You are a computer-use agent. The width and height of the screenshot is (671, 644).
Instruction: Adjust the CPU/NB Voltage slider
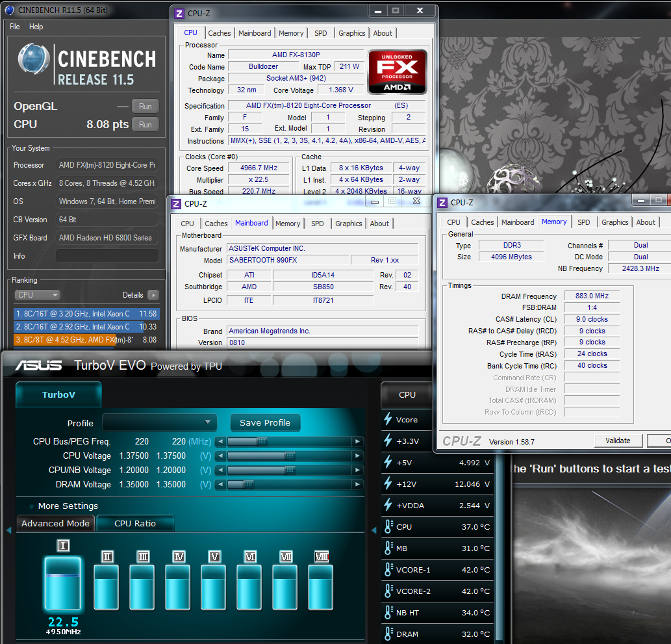pyautogui.click(x=289, y=470)
